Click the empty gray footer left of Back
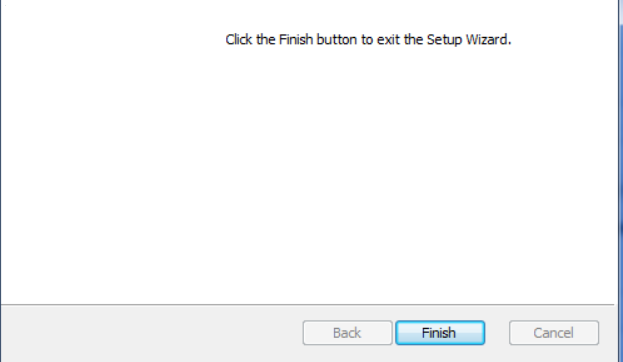The image size is (623, 362). pos(151,334)
